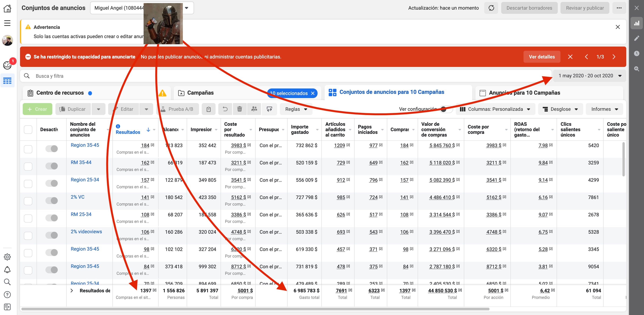Check the box for Region 35-45 with 184 results
This screenshot has height=315, width=644.
click(x=28, y=149)
